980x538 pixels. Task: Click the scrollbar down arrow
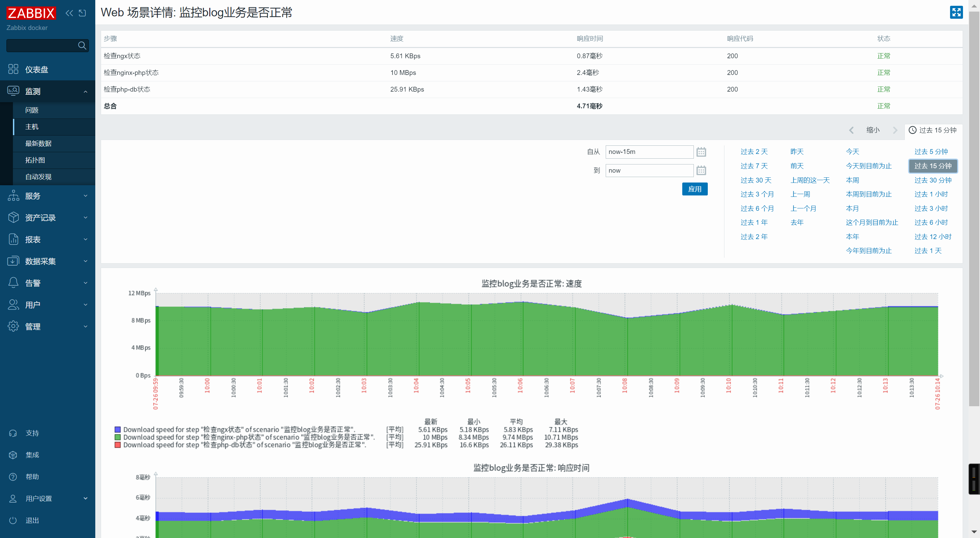click(x=974, y=532)
